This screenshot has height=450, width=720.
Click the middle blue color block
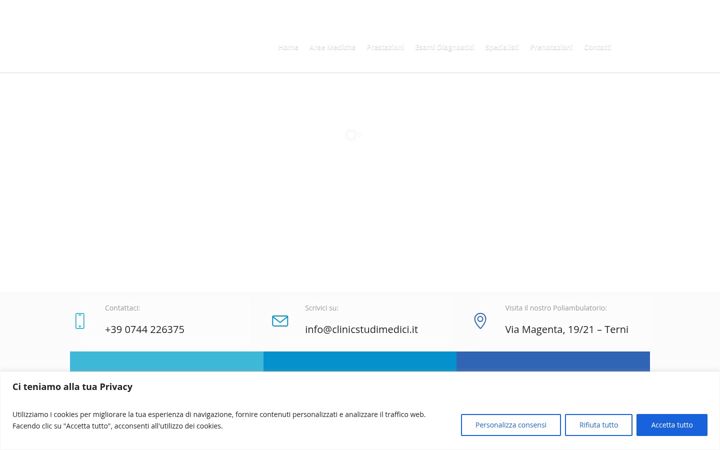coord(360,361)
